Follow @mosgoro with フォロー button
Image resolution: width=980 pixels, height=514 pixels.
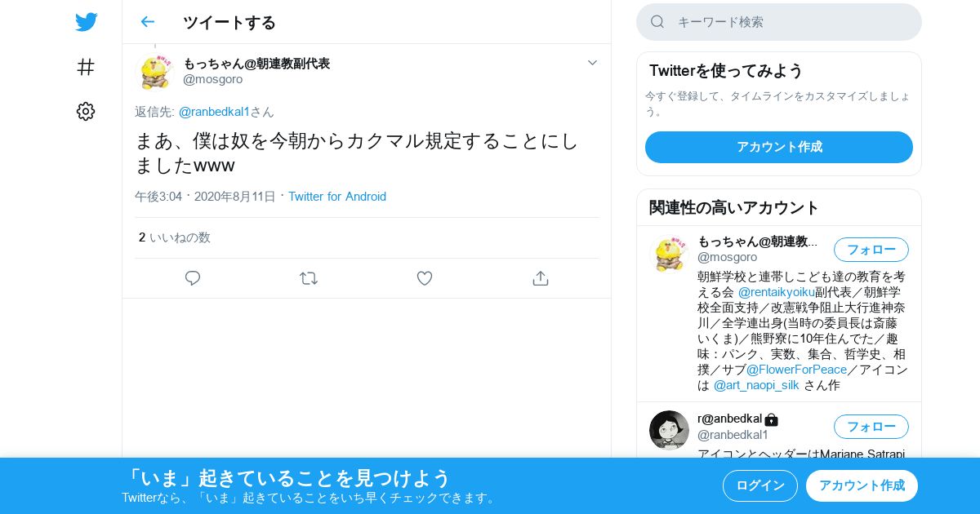871,250
